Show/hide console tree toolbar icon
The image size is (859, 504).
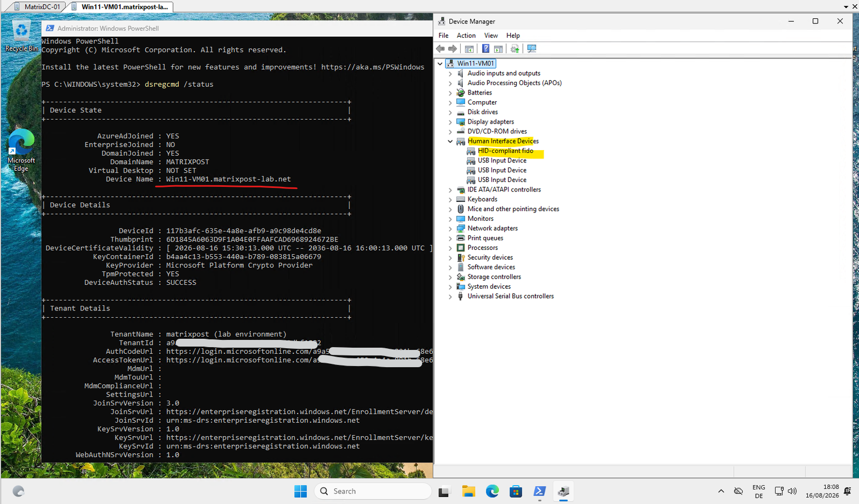469,49
